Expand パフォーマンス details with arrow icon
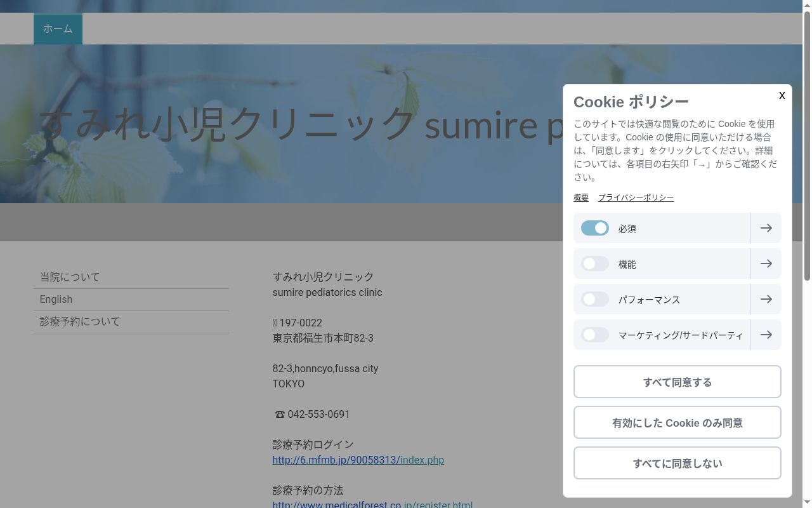812x508 pixels. click(766, 299)
